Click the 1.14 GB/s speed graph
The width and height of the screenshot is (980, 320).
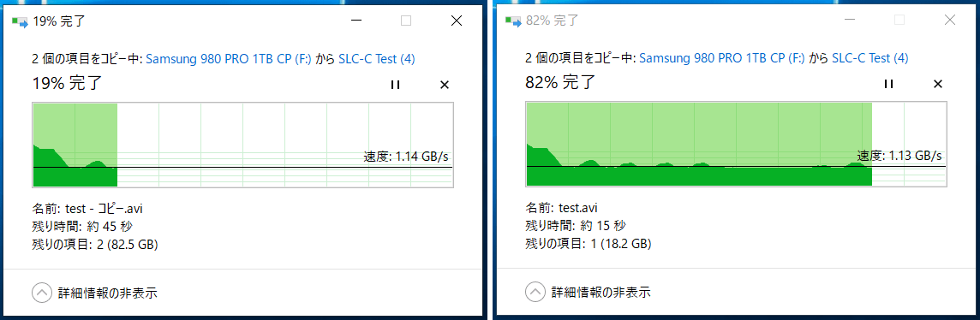pyautogui.click(x=242, y=145)
